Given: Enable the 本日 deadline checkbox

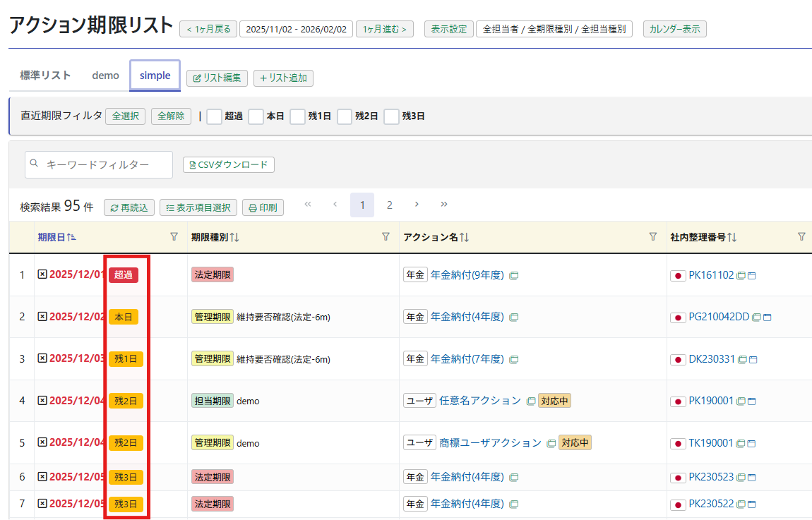Looking at the screenshot, I should (x=256, y=116).
